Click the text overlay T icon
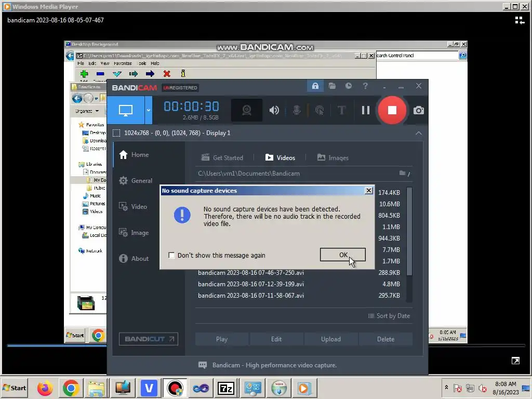 point(342,110)
